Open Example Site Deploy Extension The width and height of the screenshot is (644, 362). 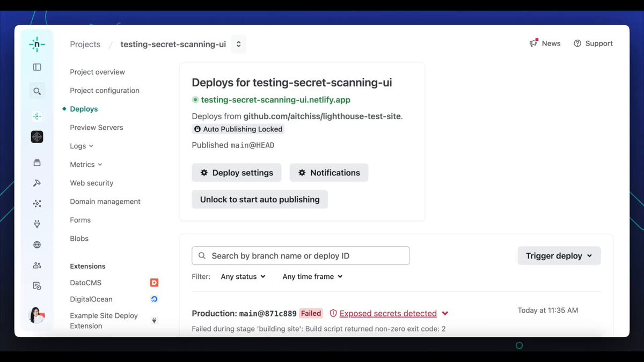click(104, 321)
